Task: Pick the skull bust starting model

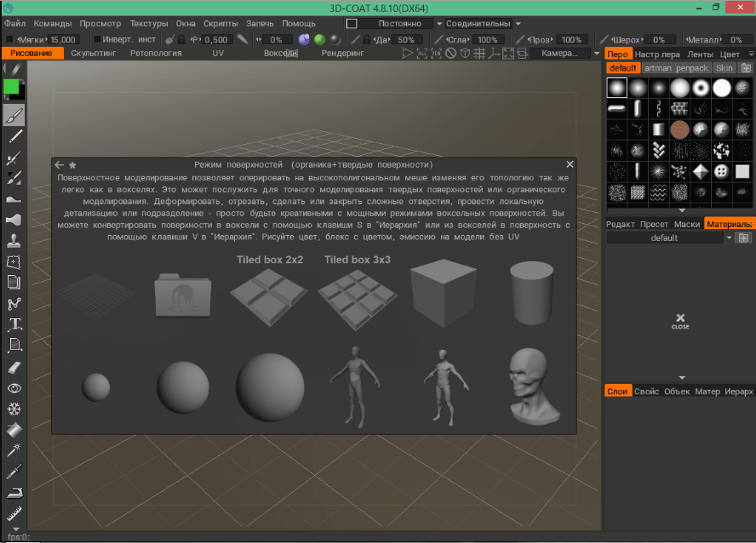Action: tap(533, 387)
